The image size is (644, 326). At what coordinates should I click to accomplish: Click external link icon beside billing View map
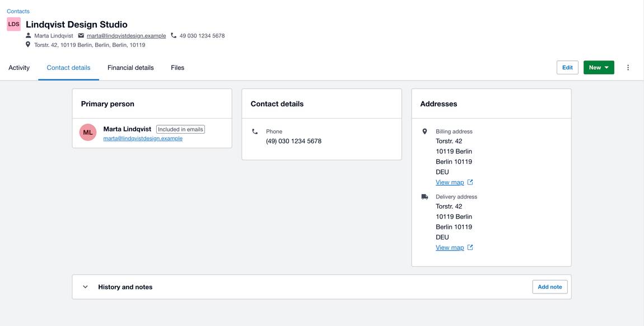(x=470, y=182)
